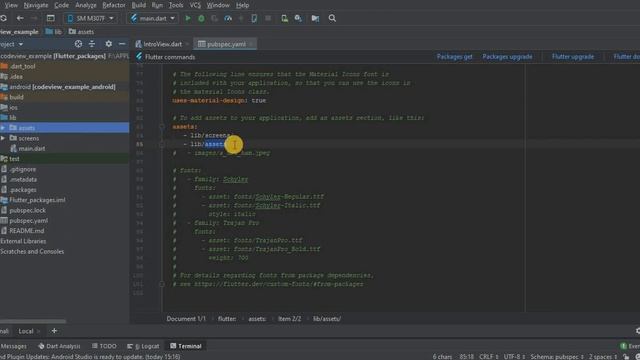Open Search Everywhere magnifier icon

click(x=332, y=18)
